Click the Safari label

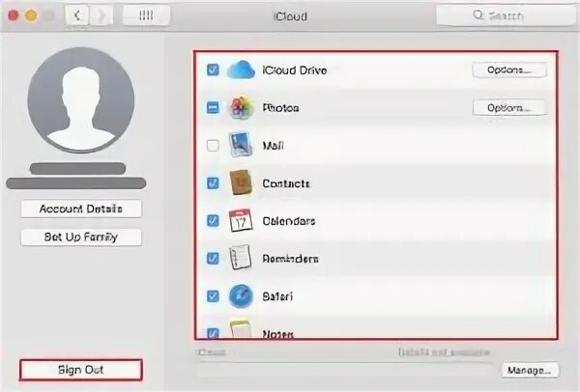click(277, 296)
